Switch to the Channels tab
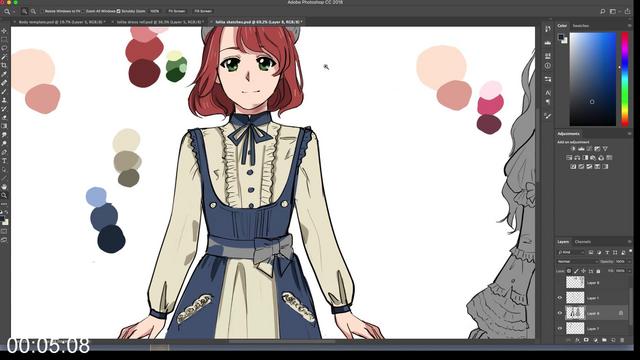640x360 pixels. 582,242
